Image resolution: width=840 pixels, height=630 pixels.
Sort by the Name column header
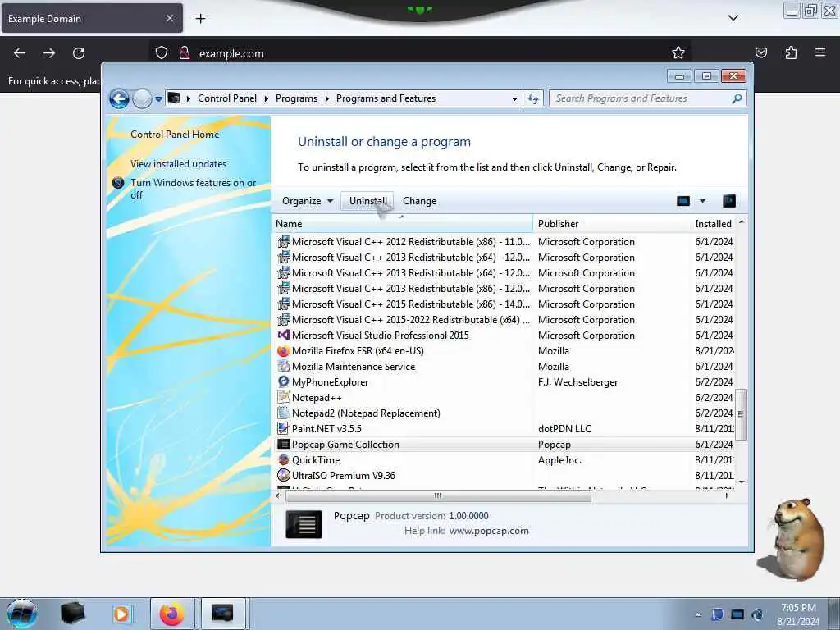tap(402, 224)
